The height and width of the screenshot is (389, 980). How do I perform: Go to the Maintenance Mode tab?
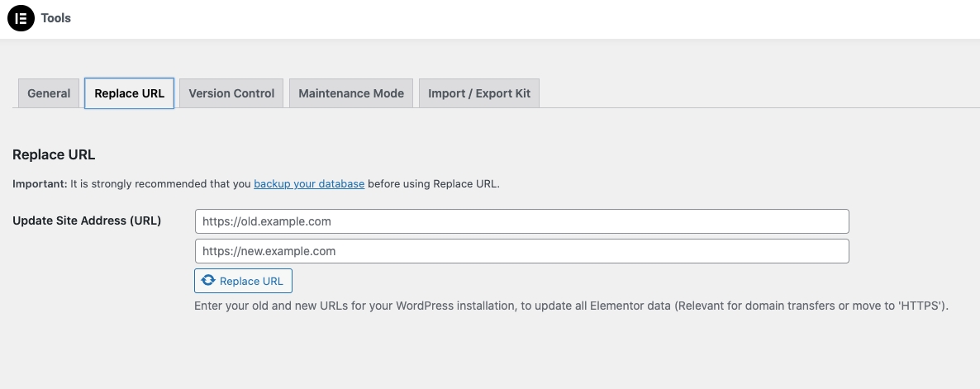351,93
